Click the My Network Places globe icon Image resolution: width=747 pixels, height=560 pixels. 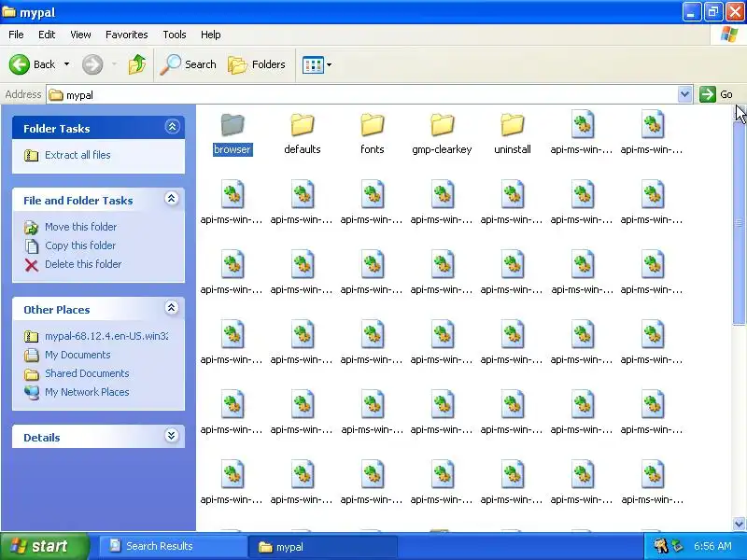pos(32,392)
